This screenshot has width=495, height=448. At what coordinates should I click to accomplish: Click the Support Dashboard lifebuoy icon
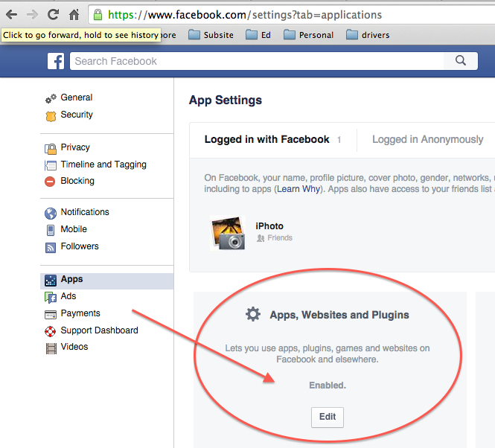pos(51,331)
